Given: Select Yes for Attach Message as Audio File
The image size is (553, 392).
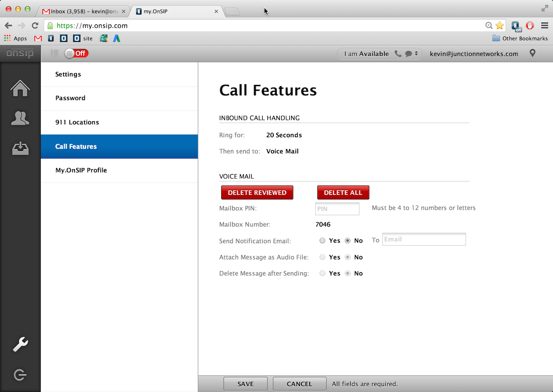Looking at the screenshot, I should pyautogui.click(x=323, y=257).
